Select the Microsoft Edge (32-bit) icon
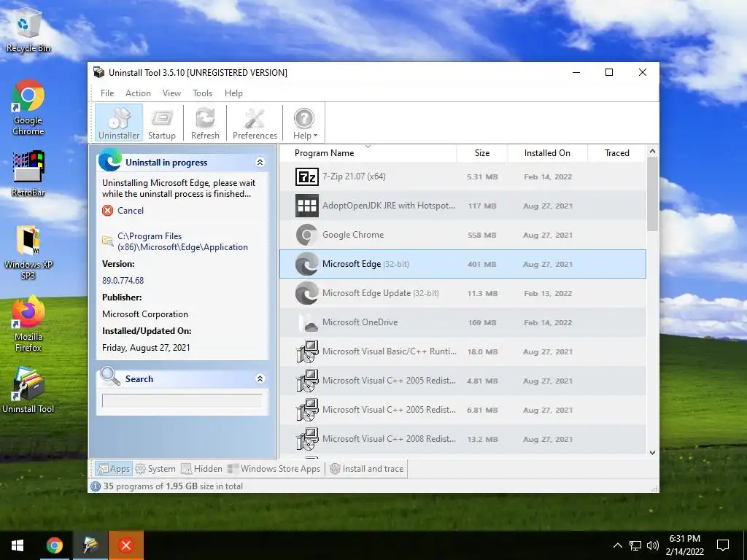 [307, 264]
